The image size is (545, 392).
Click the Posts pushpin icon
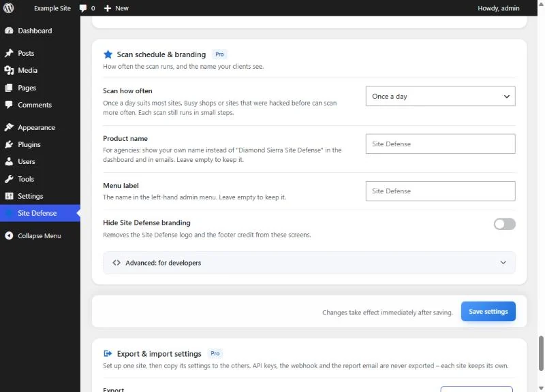pos(9,53)
